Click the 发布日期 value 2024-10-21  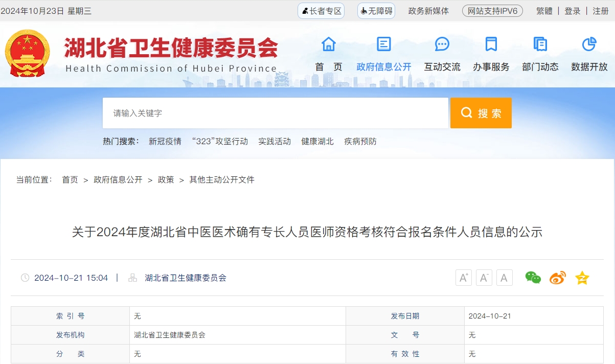coord(490,316)
